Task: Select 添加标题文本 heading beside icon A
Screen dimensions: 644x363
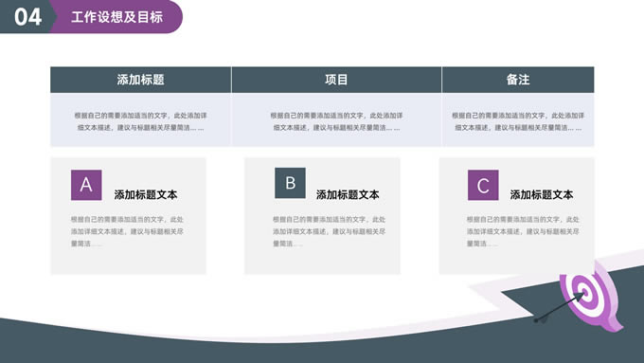Action: 146,195
